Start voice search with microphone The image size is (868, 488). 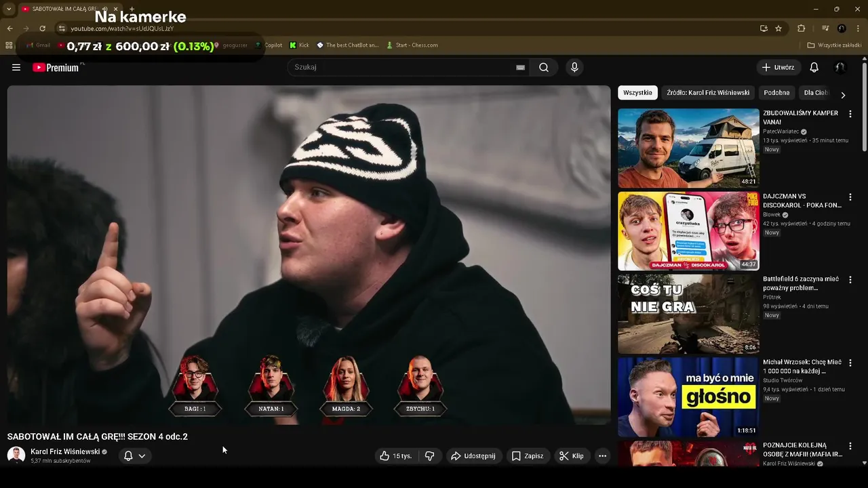coord(574,67)
